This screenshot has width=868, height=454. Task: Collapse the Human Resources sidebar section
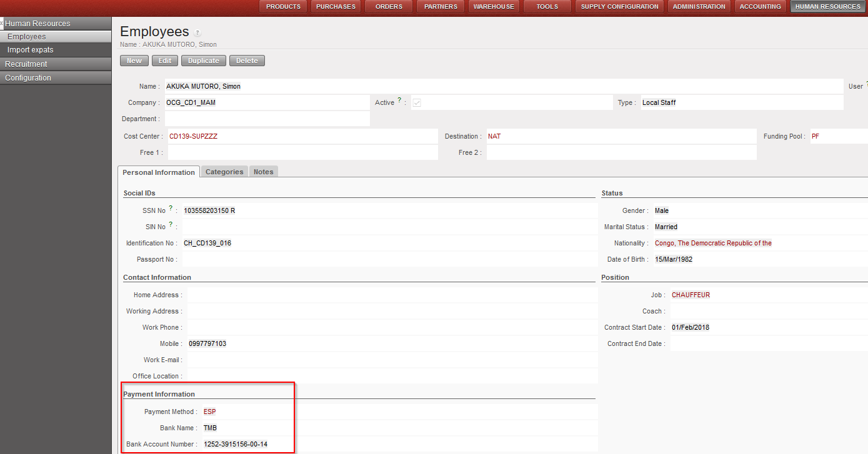(x=37, y=24)
